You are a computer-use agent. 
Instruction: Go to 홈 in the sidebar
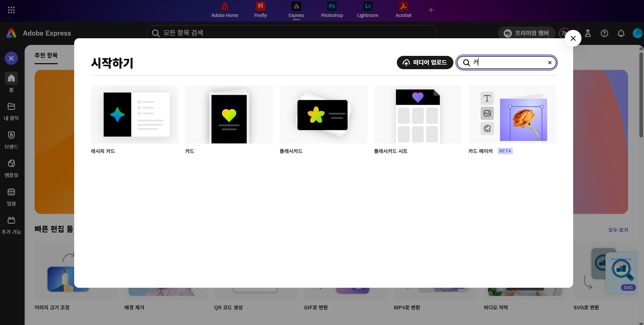pos(11,82)
